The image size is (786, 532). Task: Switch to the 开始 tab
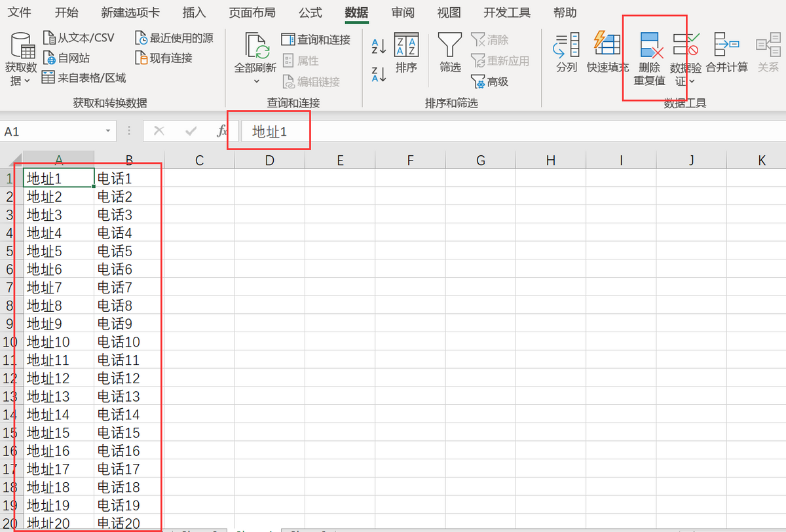[x=66, y=12]
